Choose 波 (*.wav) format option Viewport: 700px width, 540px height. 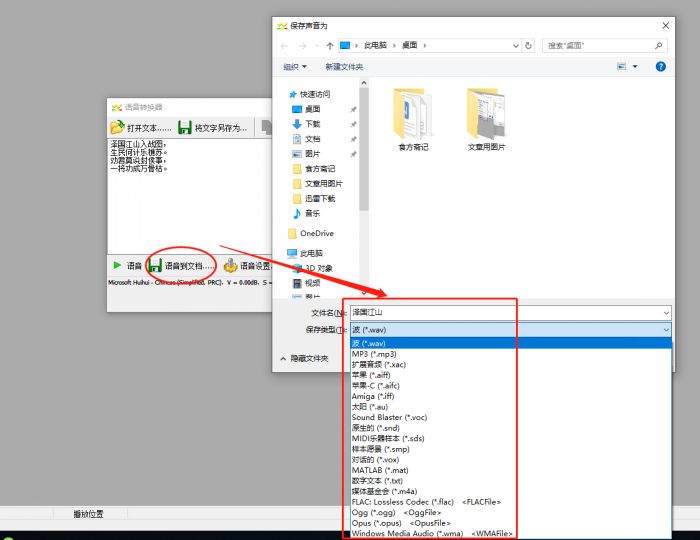511,343
